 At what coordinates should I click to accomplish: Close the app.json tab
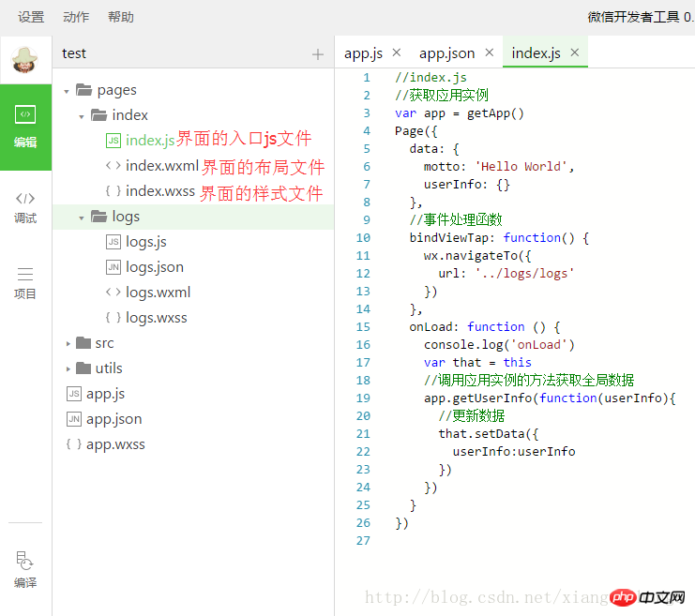coord(490,53)
